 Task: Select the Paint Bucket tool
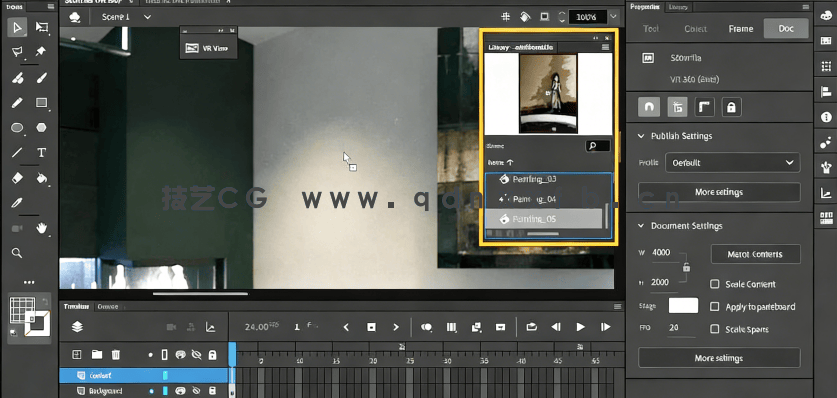[41, 178]
